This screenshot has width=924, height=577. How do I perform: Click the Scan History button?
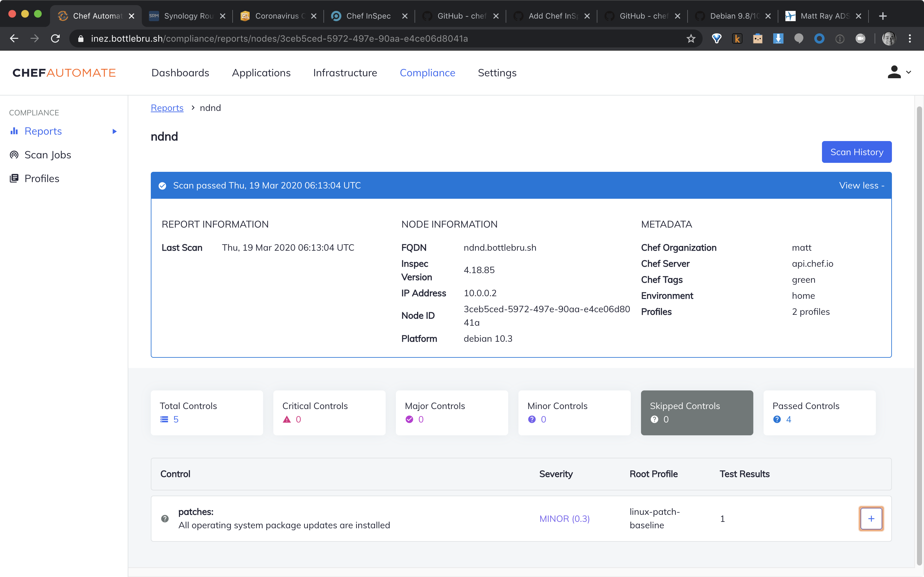[x=856, y=152]
